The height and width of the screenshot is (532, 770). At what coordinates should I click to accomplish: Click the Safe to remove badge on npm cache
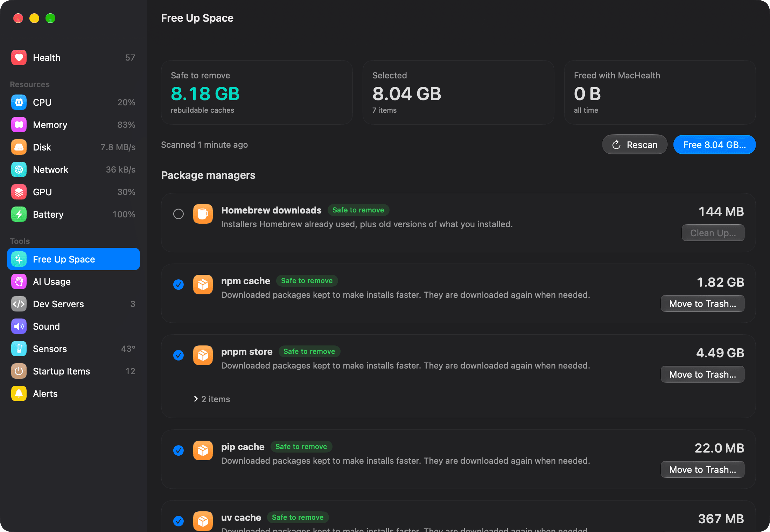tap(307, 281)
